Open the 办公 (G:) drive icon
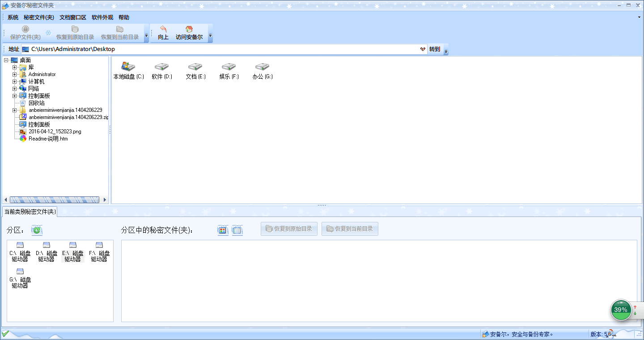This screenshot has height=340, width=644. [x=262, y=67]
